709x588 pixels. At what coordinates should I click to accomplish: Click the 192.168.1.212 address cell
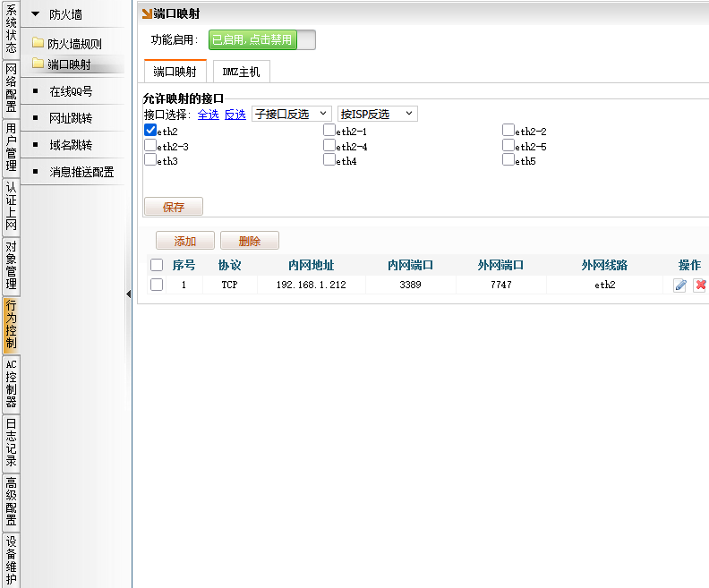312,285
